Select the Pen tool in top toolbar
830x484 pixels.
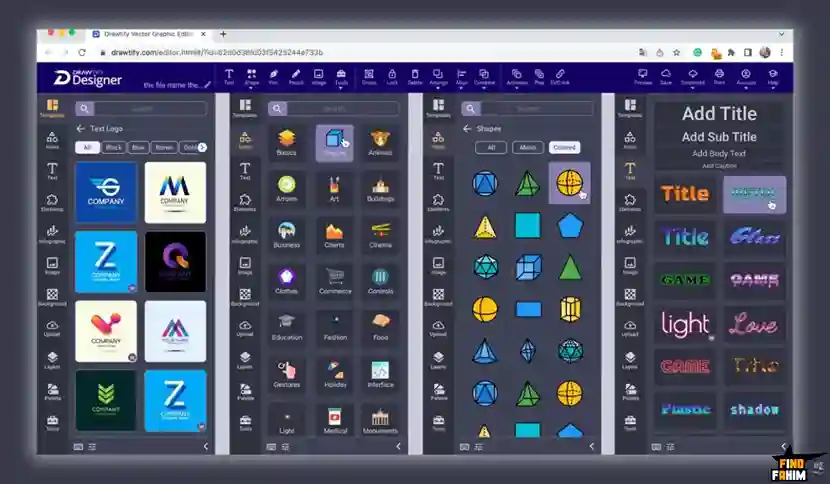[x=273, y=75]
